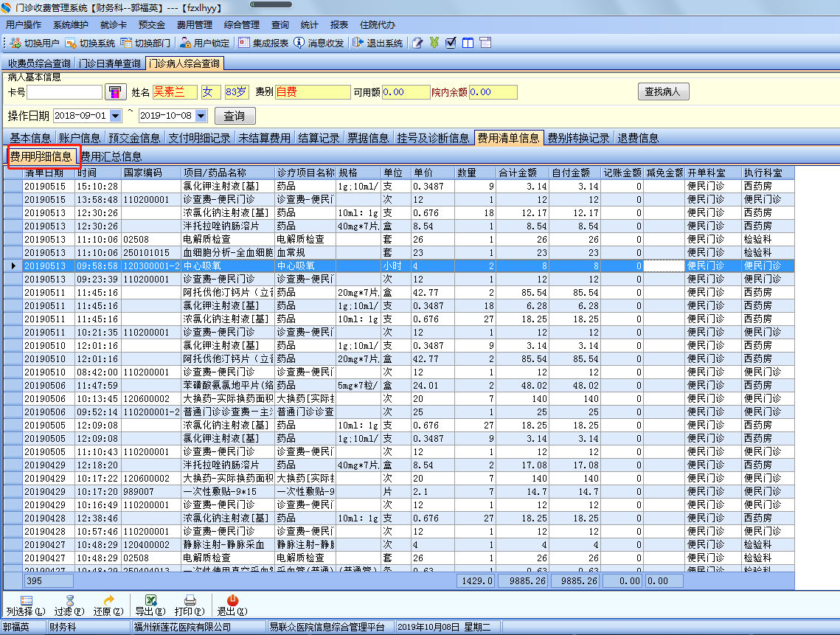Select the 费用明细信息 sub-tab
840x635 pixels.
point(41,156)
